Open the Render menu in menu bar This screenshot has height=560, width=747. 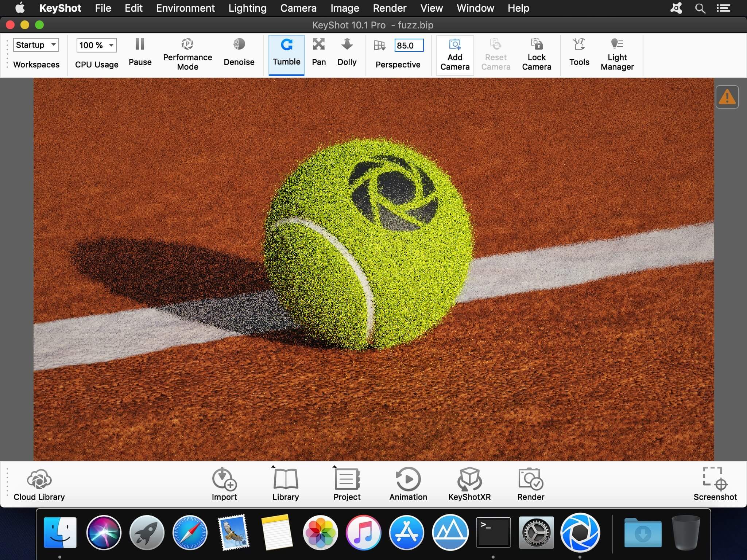point(390,8)
